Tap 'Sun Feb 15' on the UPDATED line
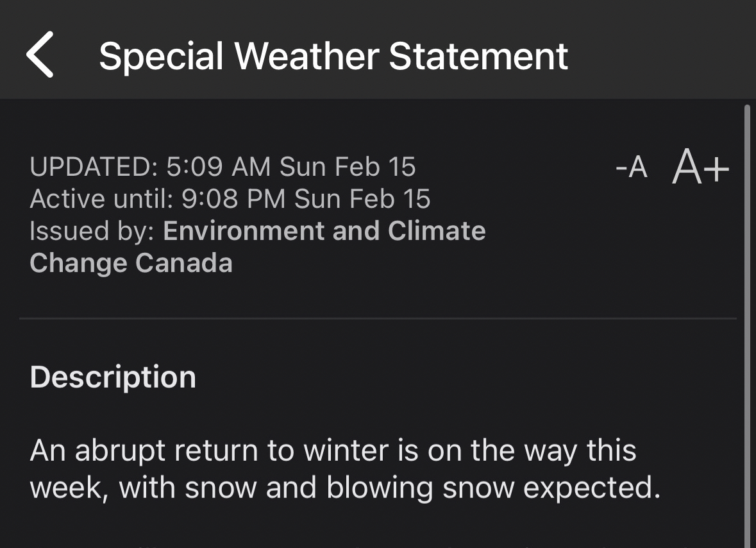Image resolution: width=756 pixels, height=548 pixels. [x=348, y=167]
